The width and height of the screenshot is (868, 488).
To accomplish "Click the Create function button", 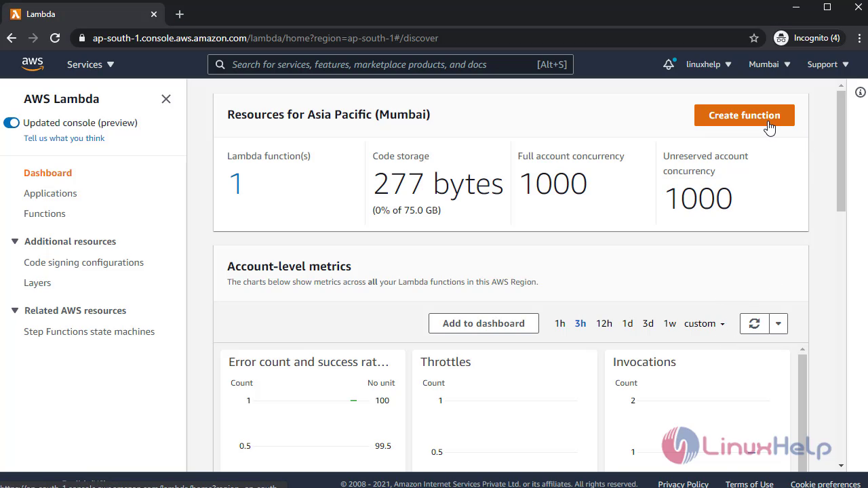I will coord(745,115).
